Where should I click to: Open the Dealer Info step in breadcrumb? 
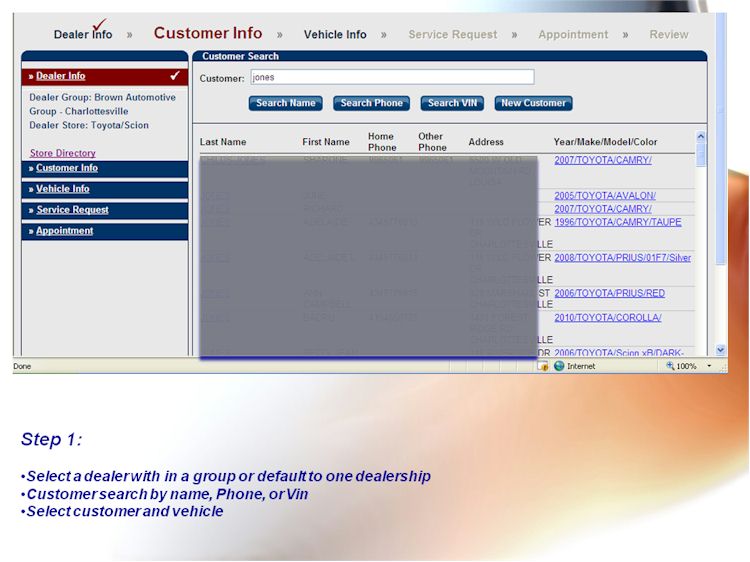[x=83, y=34]
